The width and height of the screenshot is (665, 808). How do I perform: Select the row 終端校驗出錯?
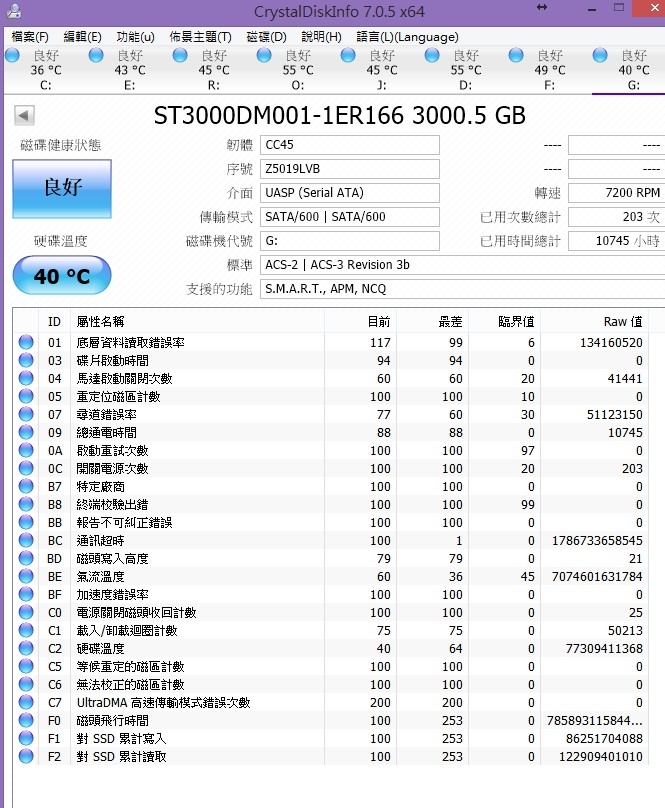tap(331, 504)
